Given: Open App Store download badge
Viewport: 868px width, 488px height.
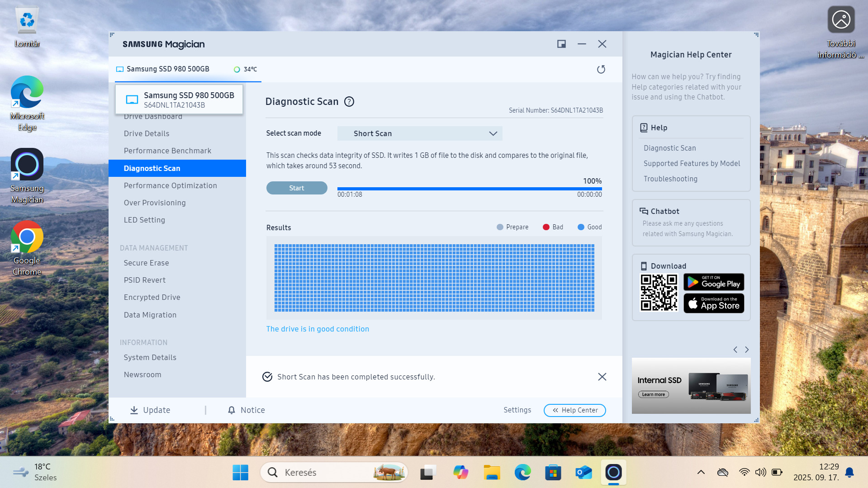Looking at the screenshot, I should click(714, 303).
